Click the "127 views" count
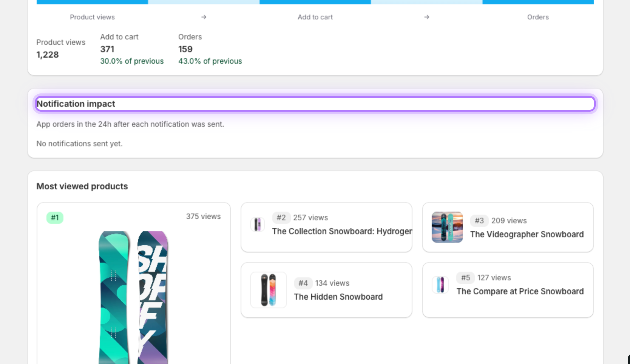 pos(494,278)
